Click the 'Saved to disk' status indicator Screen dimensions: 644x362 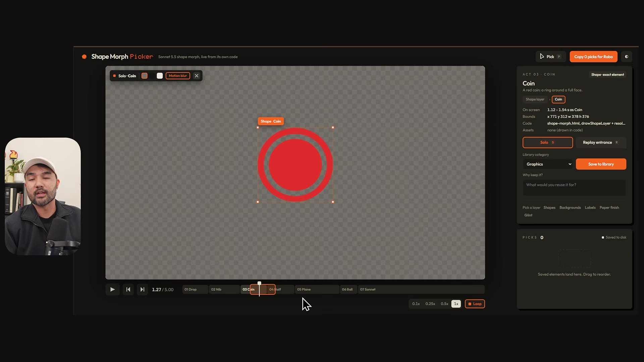(614, 237)
